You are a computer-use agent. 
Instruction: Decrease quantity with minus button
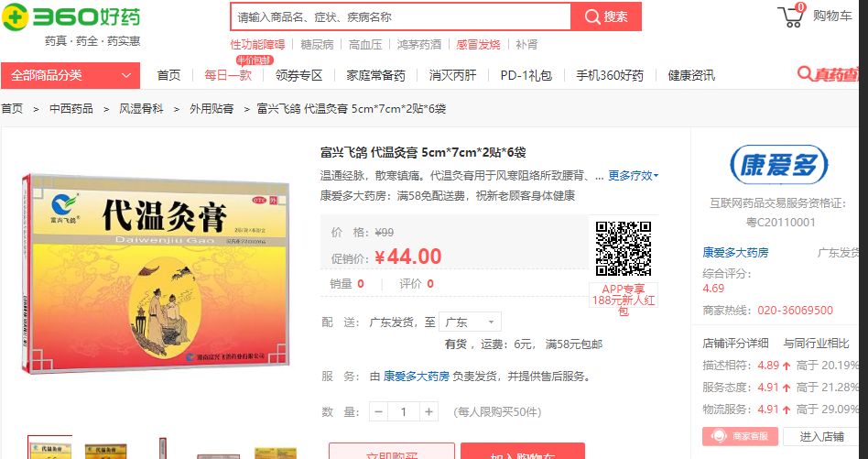click(379, 411)
